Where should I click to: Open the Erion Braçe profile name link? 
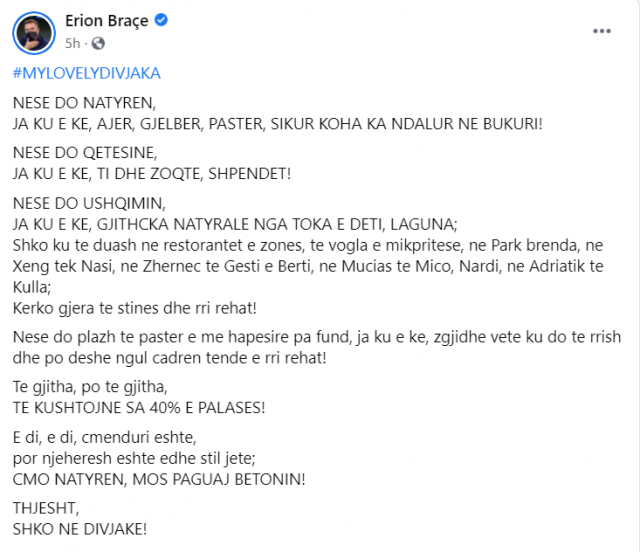click(107, 21)
